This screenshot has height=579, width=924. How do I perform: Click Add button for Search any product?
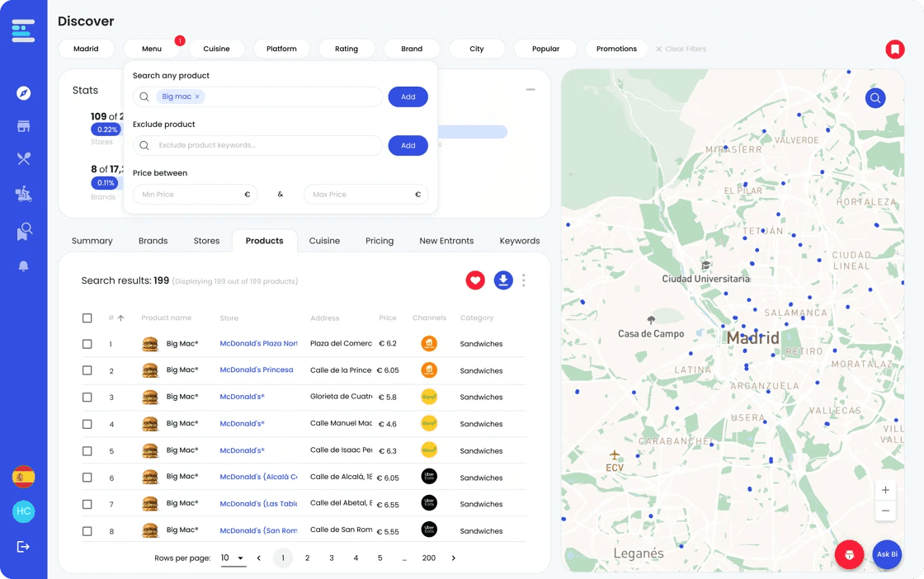408,96
